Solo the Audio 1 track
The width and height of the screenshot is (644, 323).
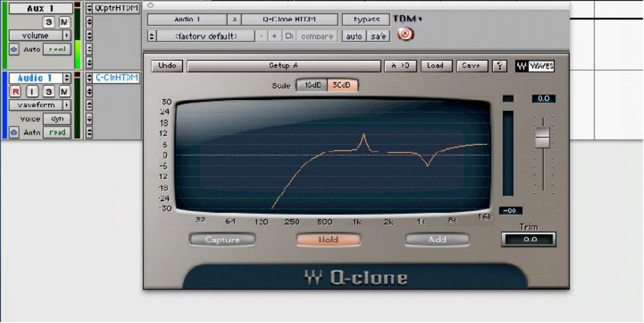(x=49, y=91)
